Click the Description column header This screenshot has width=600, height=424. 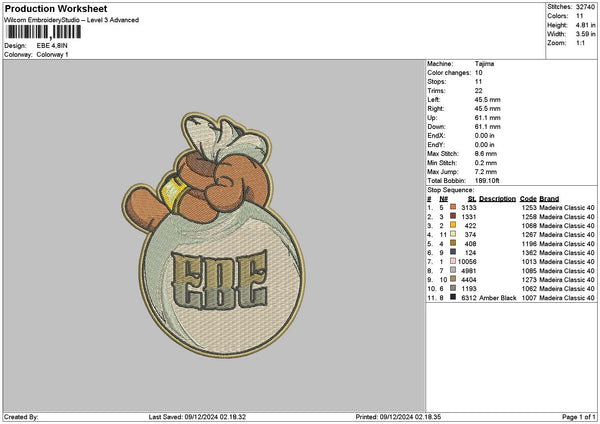point(497,198)
